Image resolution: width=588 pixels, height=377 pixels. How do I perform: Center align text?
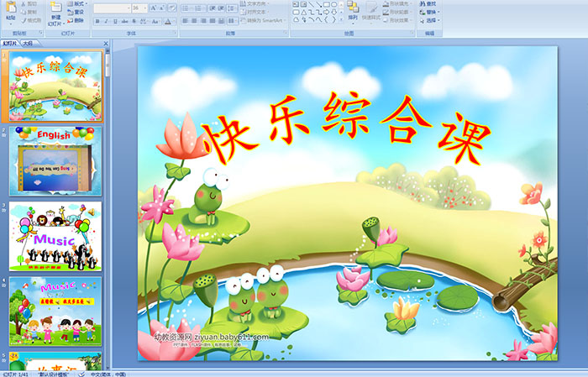pyautogui.click(x=194, y=21)
